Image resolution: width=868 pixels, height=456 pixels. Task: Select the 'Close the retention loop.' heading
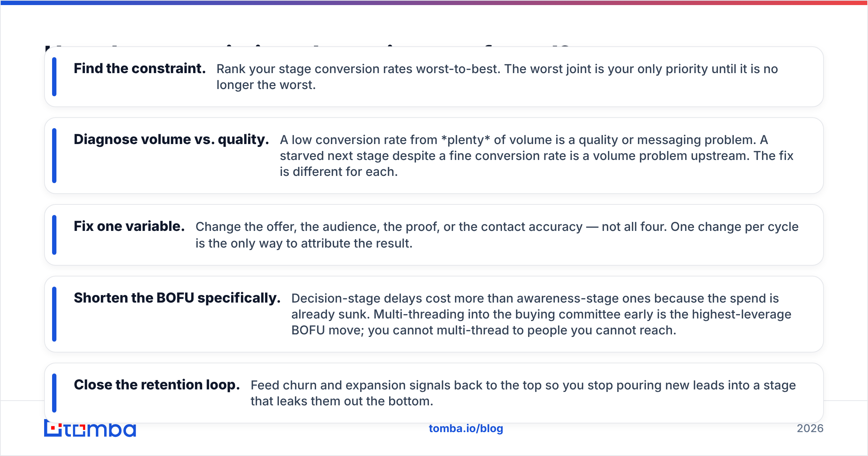tap(157, 385)
